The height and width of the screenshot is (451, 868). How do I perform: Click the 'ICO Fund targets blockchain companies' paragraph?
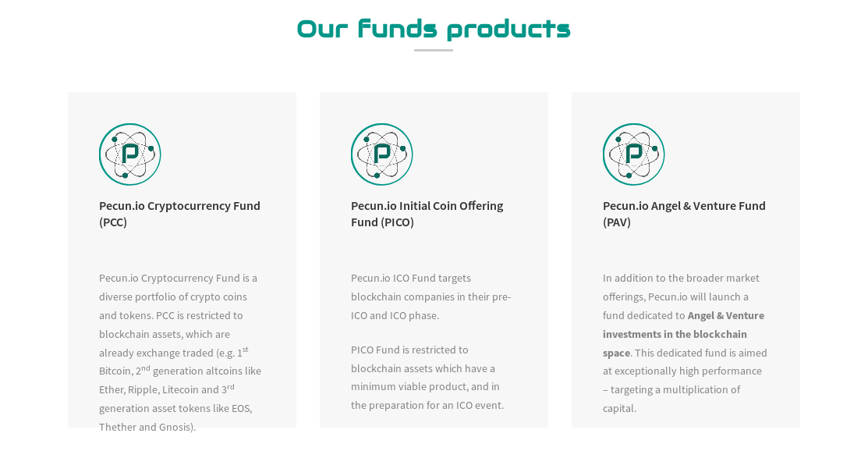pyautogui.click(x=431, y=297)
